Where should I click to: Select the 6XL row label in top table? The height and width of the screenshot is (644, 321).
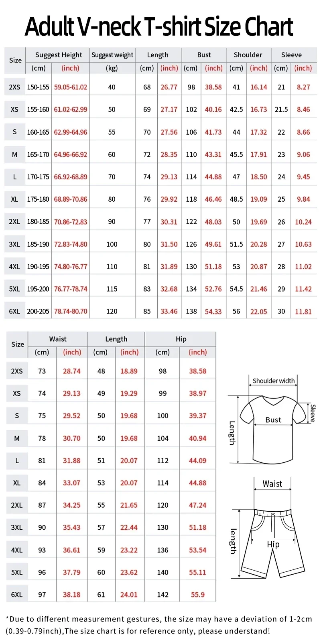(14, 311)
